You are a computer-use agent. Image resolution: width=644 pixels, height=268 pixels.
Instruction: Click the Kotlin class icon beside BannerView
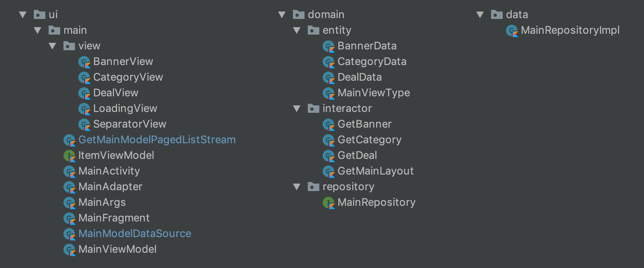tap(84, 61)
